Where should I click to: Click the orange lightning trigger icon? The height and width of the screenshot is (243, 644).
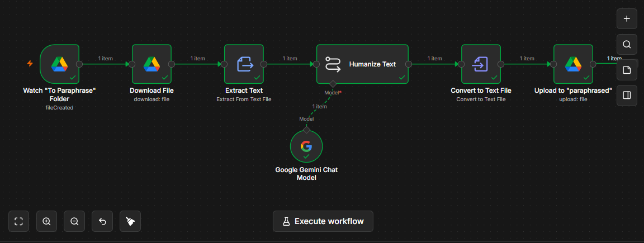coord(30,64)
